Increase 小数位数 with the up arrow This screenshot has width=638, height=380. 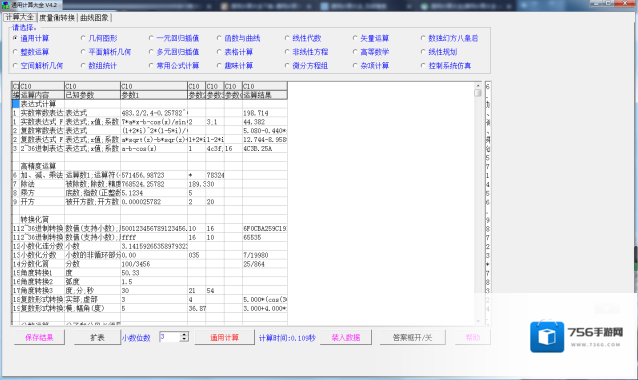pos(184,334)
